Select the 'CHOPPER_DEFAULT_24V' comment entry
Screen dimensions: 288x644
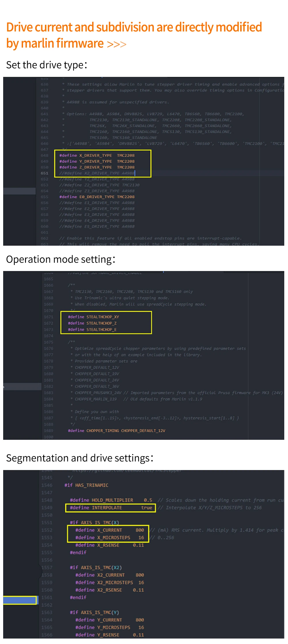pyautogui.click(x=97, y=380)
